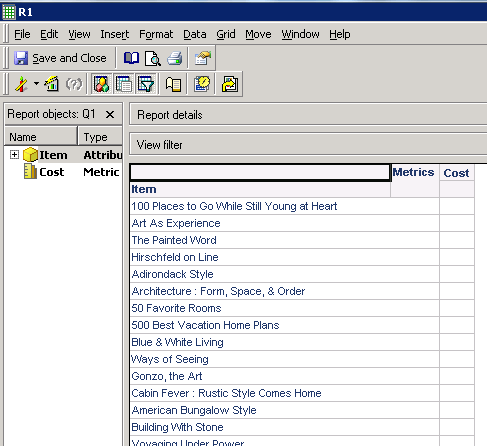Toggle the View Filter funnel button
Screen dimensions: 487x446
pyautogui.click(x=146, y=84)
